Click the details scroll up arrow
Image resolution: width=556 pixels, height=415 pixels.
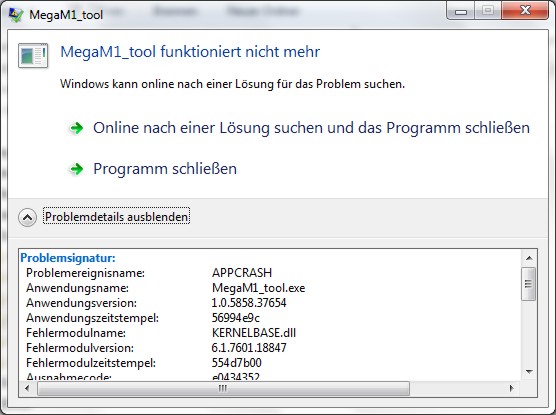tap(529, 258)
